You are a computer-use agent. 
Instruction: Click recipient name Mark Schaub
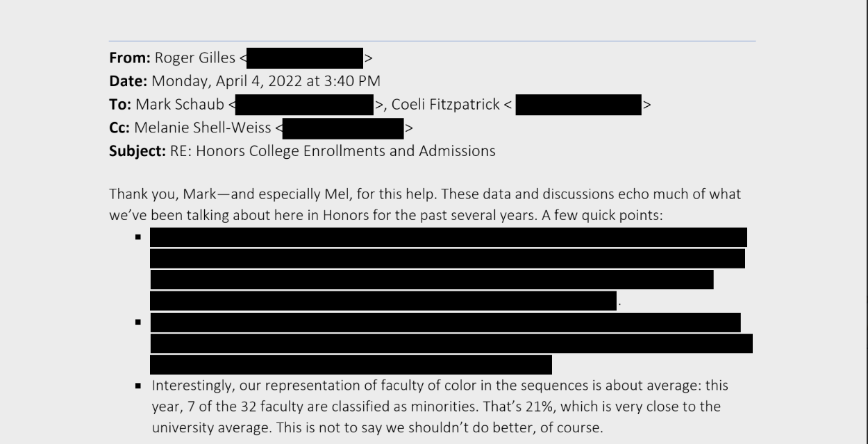(x=180, y=105)
